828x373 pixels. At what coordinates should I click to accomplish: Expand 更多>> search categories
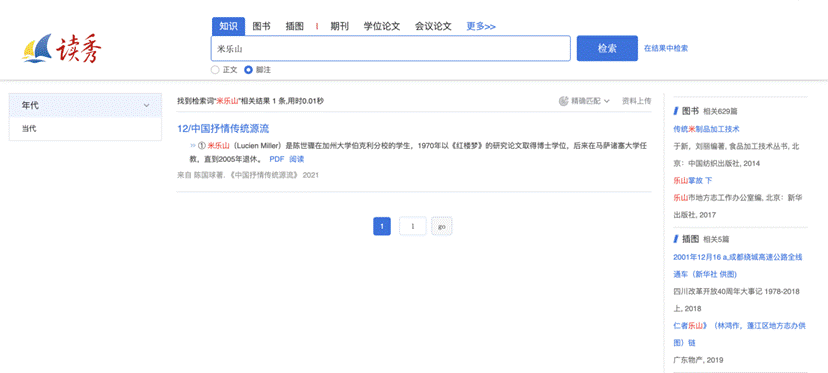coord(481,26)
